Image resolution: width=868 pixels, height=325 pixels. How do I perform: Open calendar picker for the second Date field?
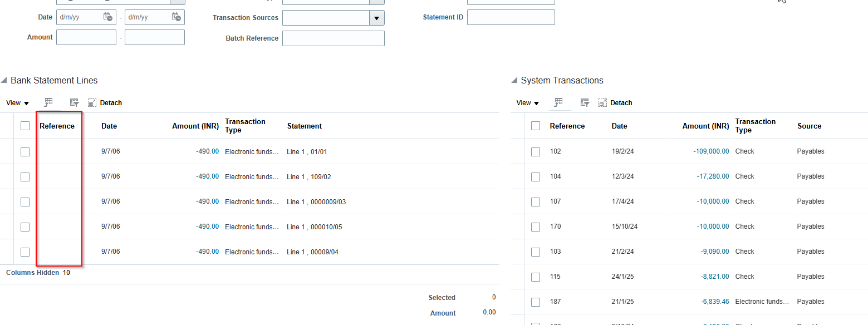177,17
